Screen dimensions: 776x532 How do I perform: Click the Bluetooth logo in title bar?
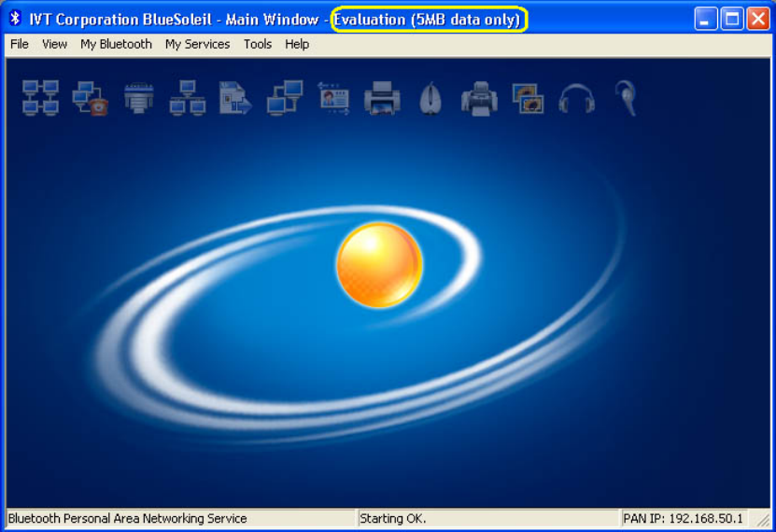[x=15, y=19]
